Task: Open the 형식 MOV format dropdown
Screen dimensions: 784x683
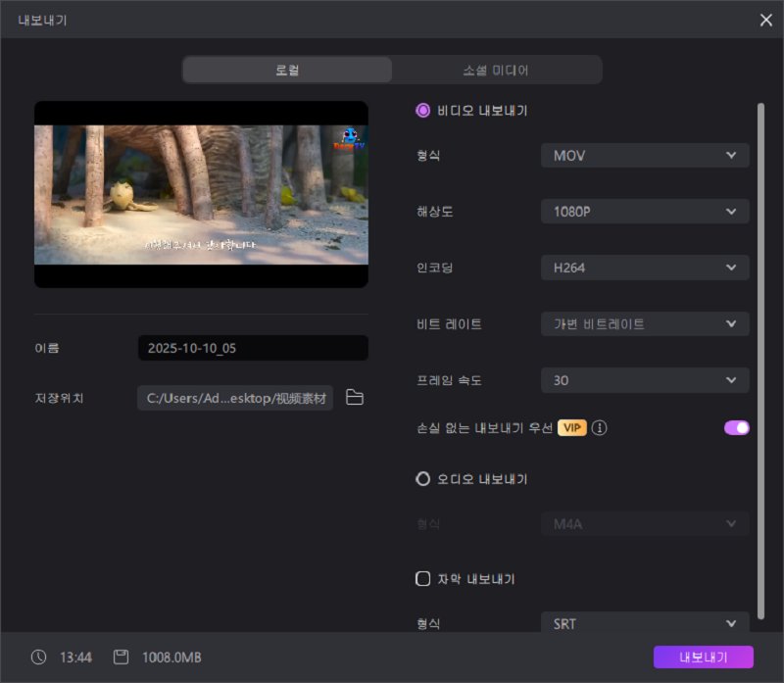Action: click(x=645, y=155)
